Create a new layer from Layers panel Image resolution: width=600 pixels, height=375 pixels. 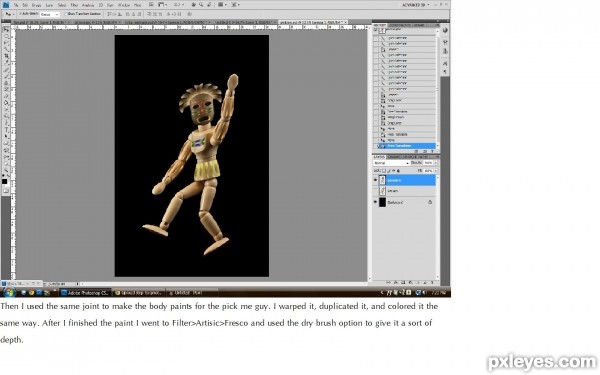425,283
